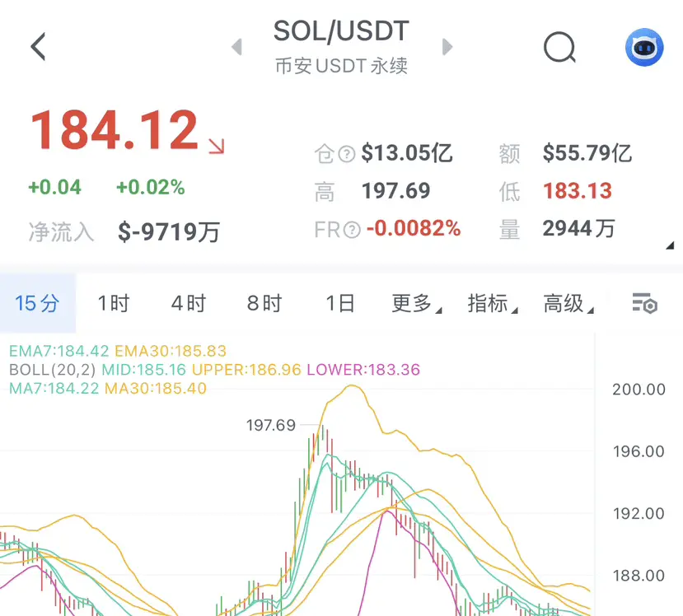683x616 pixels.
Task: Tap the UPPER:186.96 Bollinger label
Action: [x=246, y=370]
